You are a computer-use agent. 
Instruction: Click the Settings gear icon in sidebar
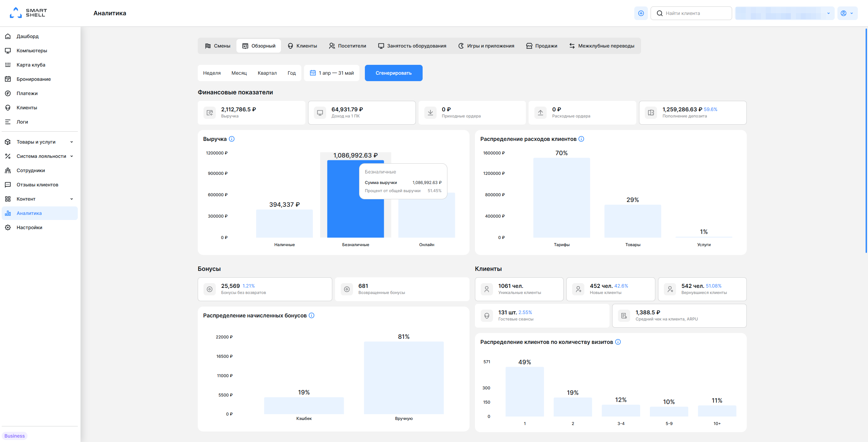point(8,227)
